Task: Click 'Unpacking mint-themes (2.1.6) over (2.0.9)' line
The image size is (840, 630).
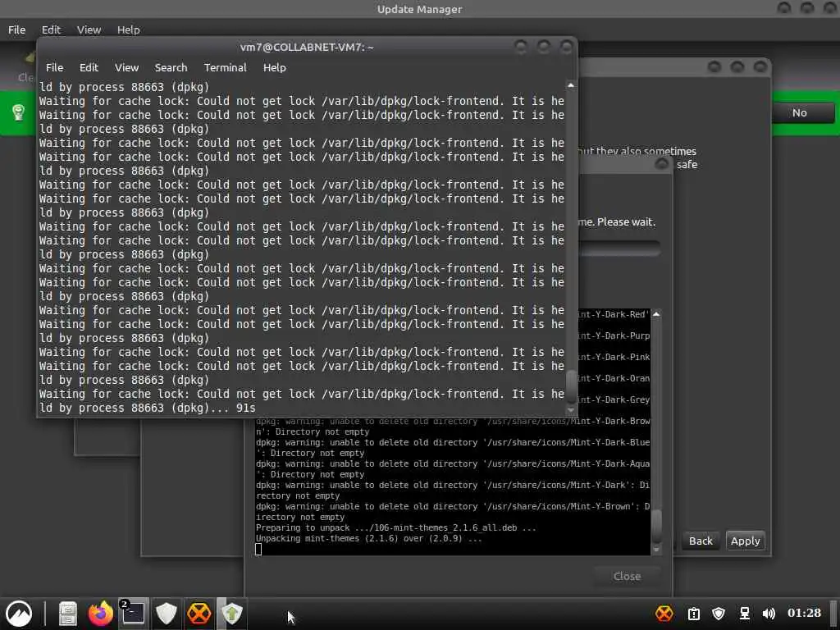Action: tap(369, 538)
